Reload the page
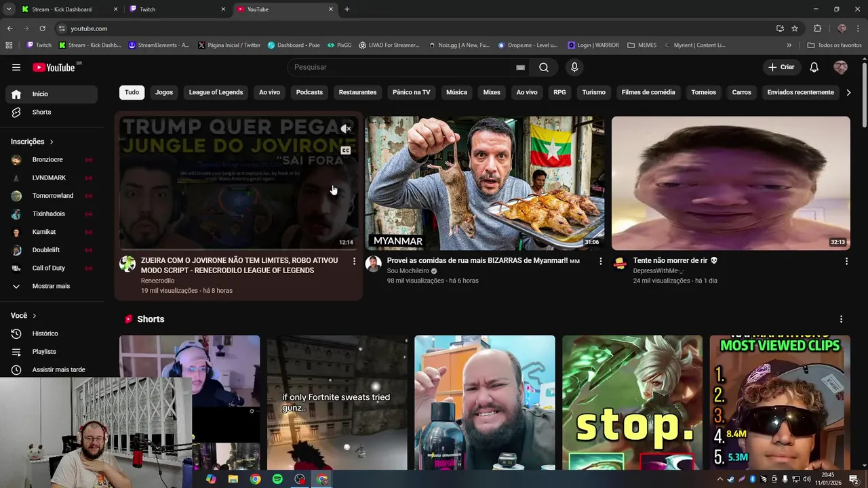Screen dimensions: 868x488 point(42,28)
